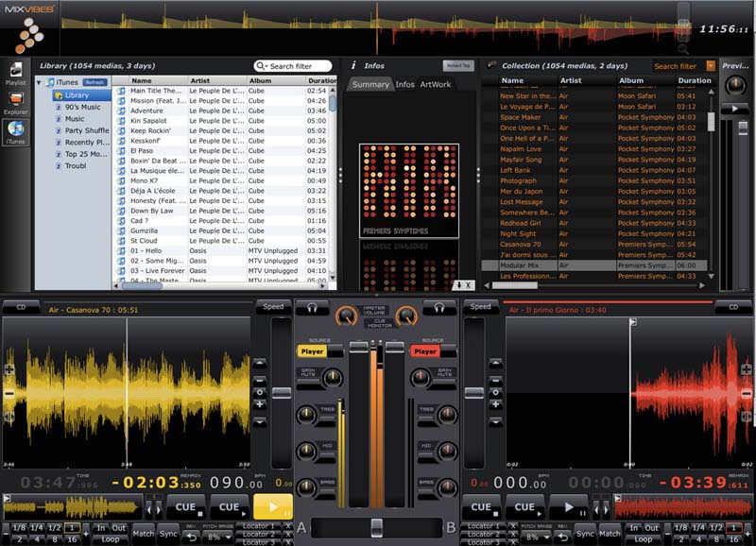Switch to the ArtWork tab

(436, 85)
